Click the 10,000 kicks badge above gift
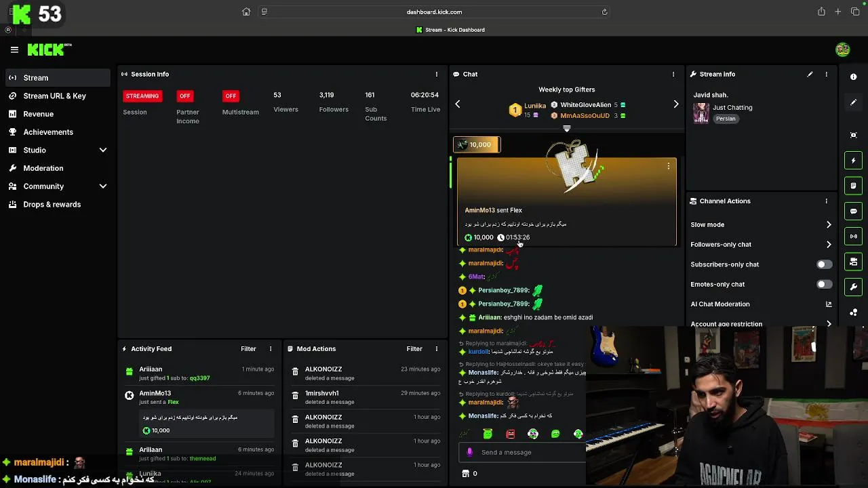Viewport: 868px width, 488px height. pos(477,144)
